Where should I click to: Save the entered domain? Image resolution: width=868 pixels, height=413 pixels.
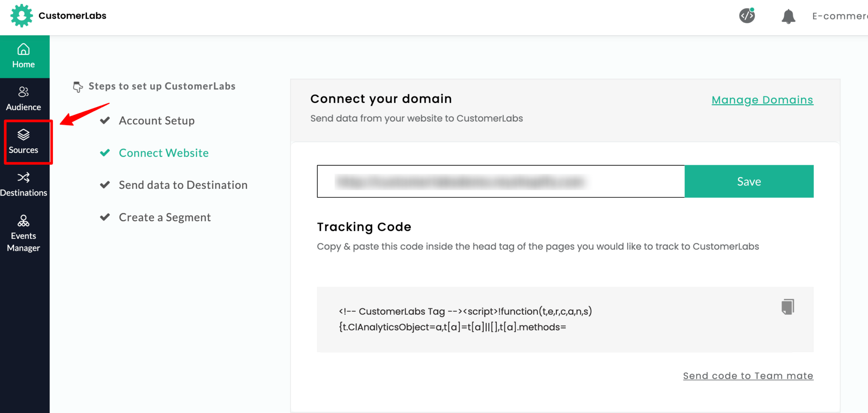749,181
